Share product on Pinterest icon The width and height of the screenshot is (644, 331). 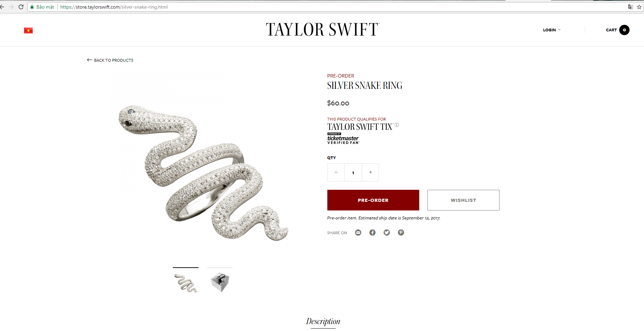click(401, 232)
